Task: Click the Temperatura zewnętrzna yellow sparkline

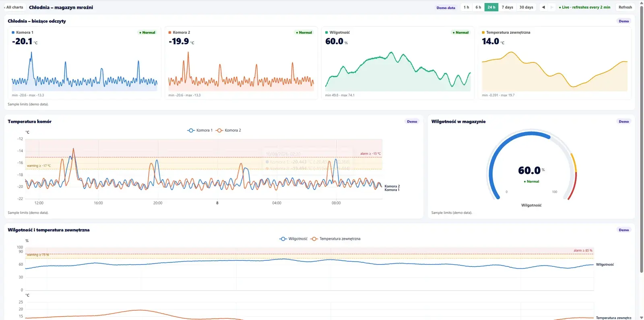Action: [x=554, y=70]
